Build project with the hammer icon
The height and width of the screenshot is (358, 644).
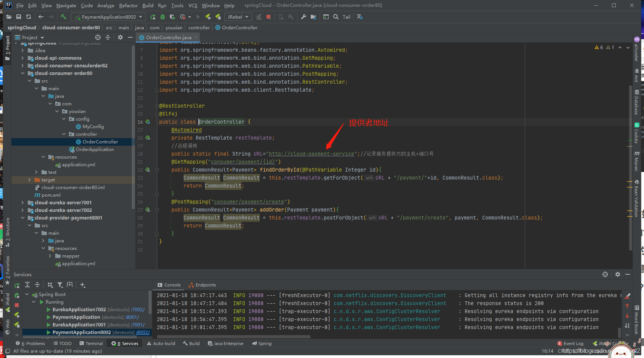[64, 17]
